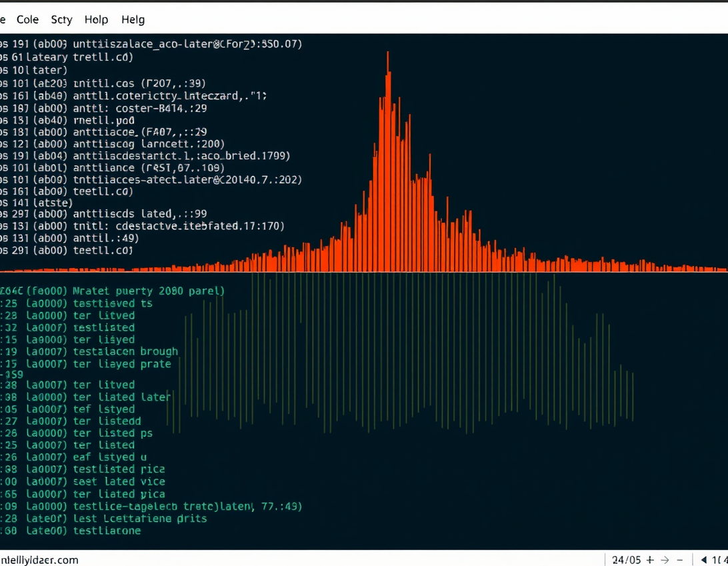Select the line containing 'aco_bried.1799)'
The height and width of the screenshot is (566, 728).
coord(145,155)
